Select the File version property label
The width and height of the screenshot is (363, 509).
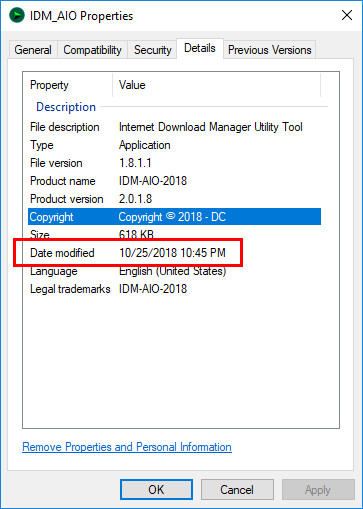click(56, 163)
